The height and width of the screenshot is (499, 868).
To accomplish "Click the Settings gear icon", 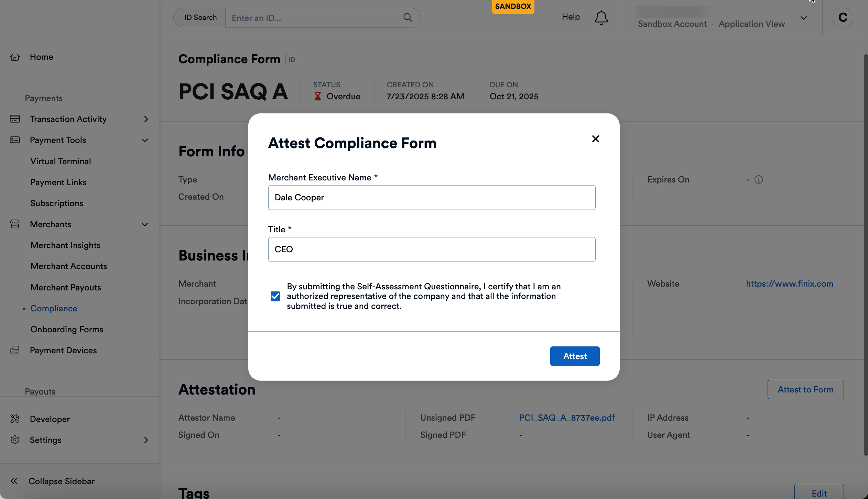I will pos(15,440).
